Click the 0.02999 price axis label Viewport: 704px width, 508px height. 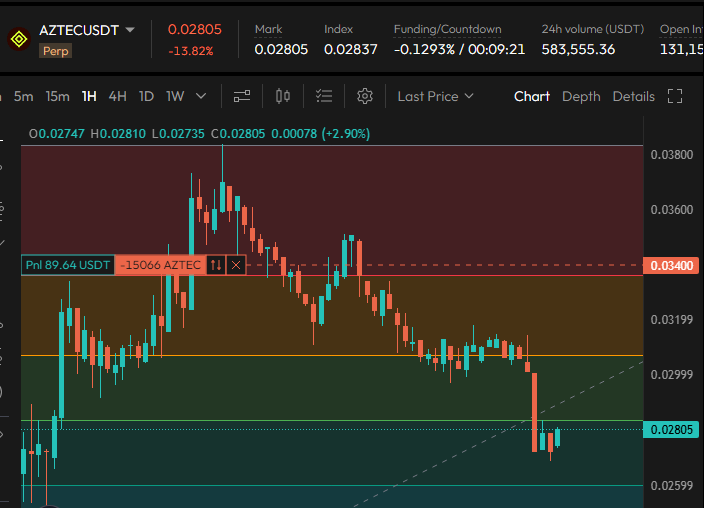(x=672, y=375)
